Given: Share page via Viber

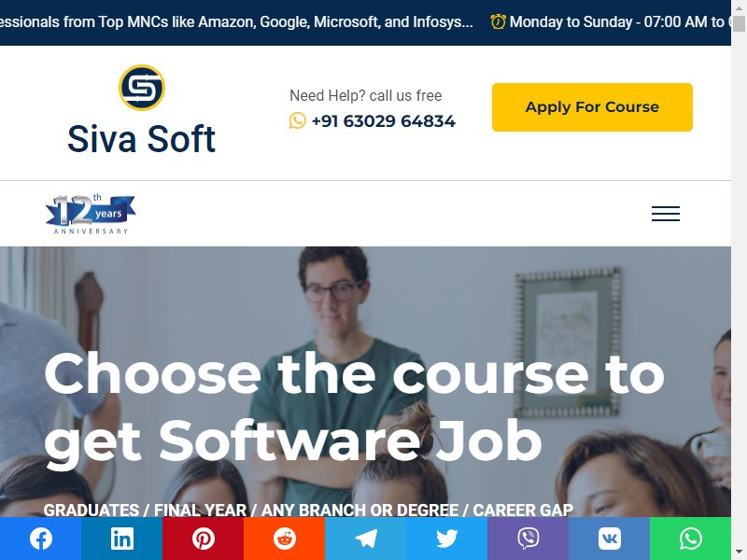Looking at the screenshot, I should (x=528, y=539).
